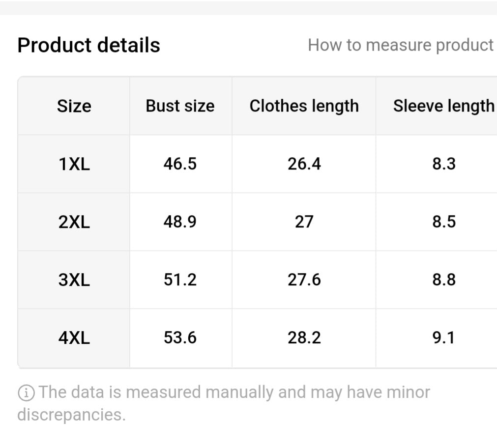Select the 2XL size row label
This screenshot has width=497, height=448.
coord(74,222)
